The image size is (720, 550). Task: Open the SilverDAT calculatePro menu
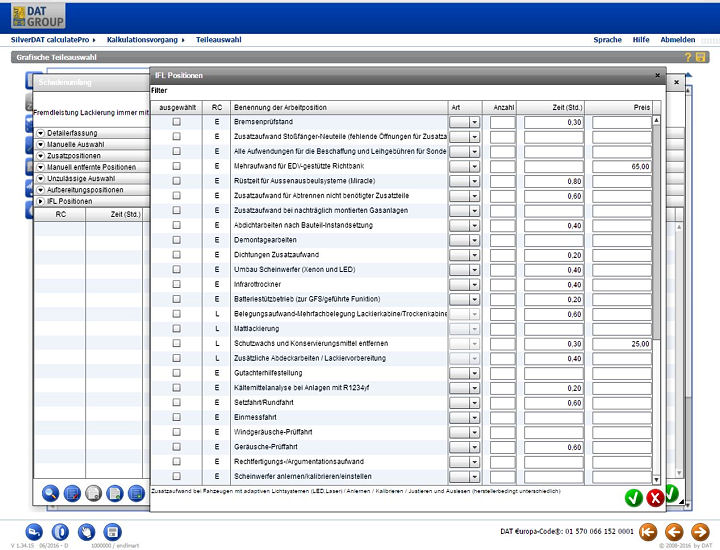pos(53,40)
